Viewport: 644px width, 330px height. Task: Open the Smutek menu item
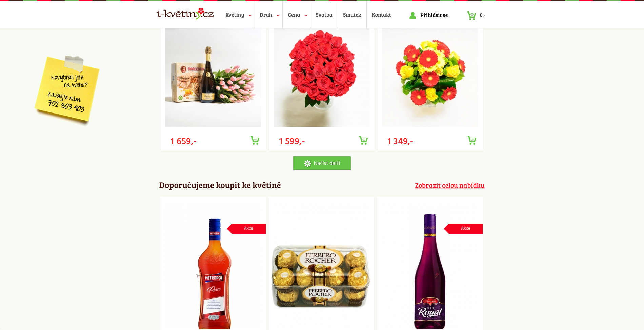click(x=352, y=15)
